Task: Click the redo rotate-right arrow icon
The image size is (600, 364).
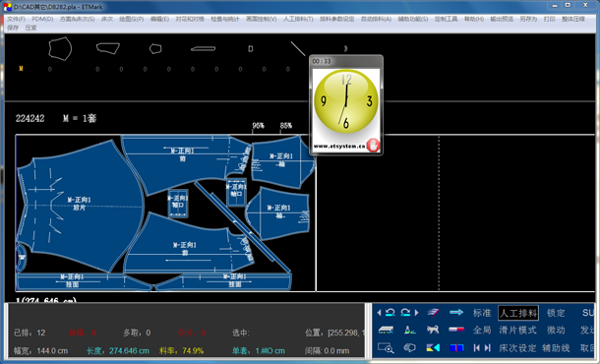Action: 405,312
